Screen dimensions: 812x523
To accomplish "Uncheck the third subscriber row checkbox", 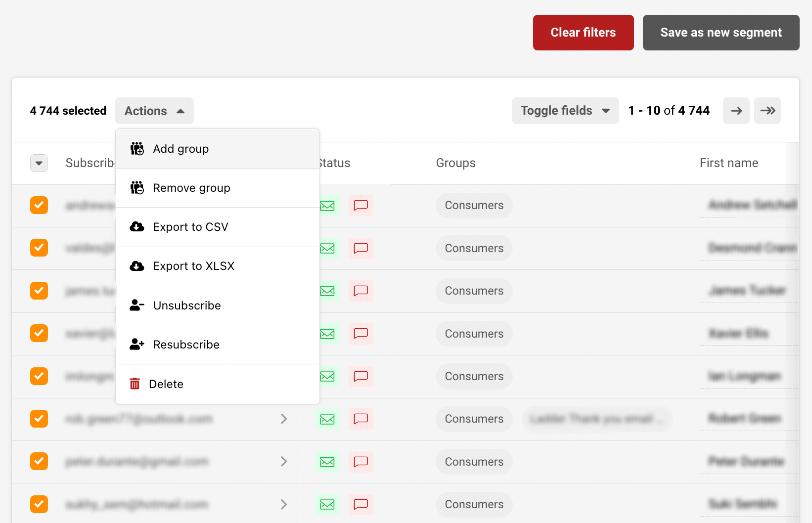I will [x=39, y=291].
